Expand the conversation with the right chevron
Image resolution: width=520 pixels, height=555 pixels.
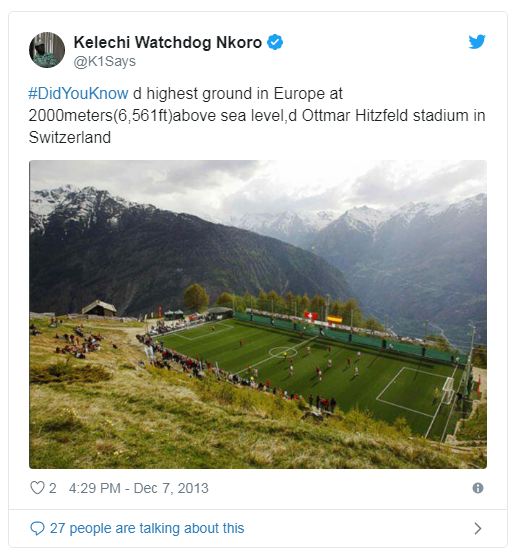[478, 528]
